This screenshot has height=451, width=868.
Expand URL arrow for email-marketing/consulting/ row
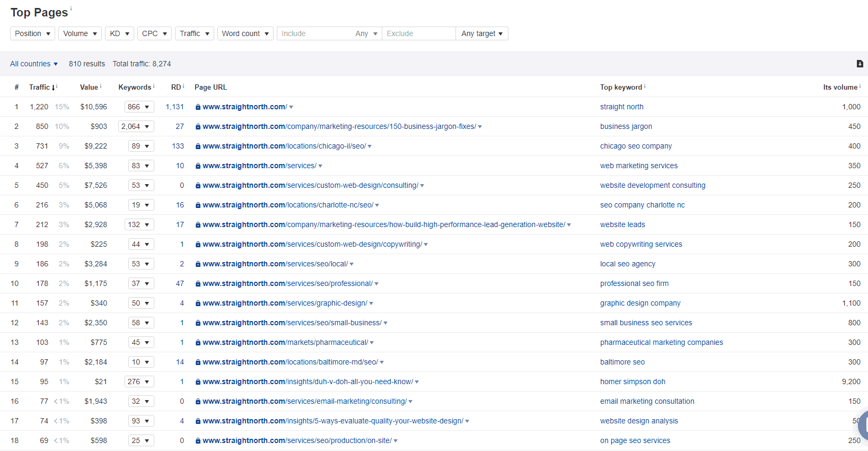(x=410, y=402)
